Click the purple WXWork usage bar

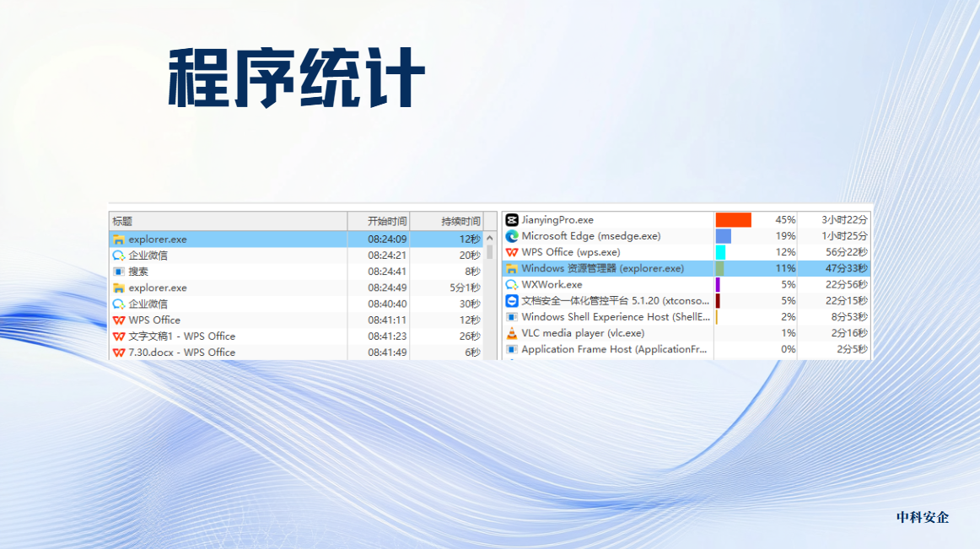point(718,284)
